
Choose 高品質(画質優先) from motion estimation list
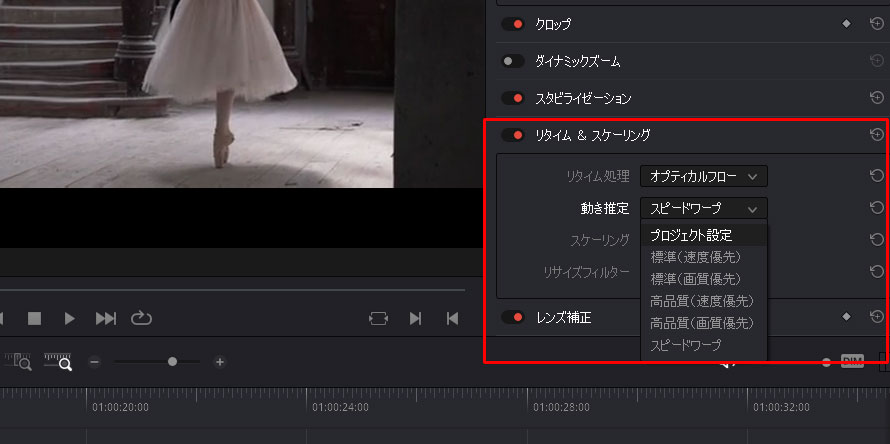click(x=704, y=323)
